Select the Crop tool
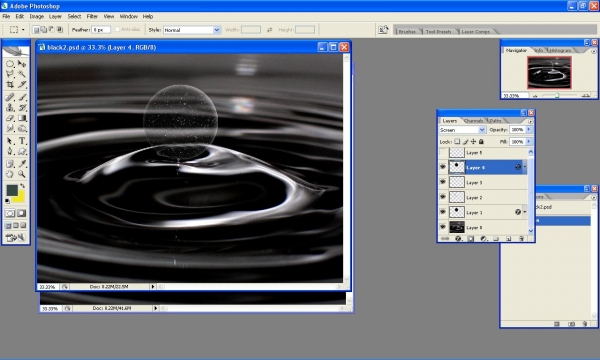600x360 pixels. coord(10,84)
